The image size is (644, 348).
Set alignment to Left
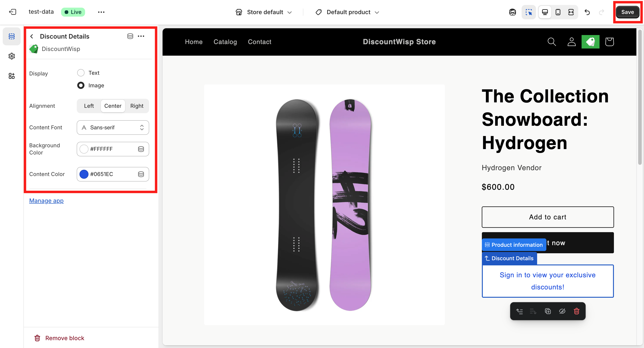[x=89, y=106]
